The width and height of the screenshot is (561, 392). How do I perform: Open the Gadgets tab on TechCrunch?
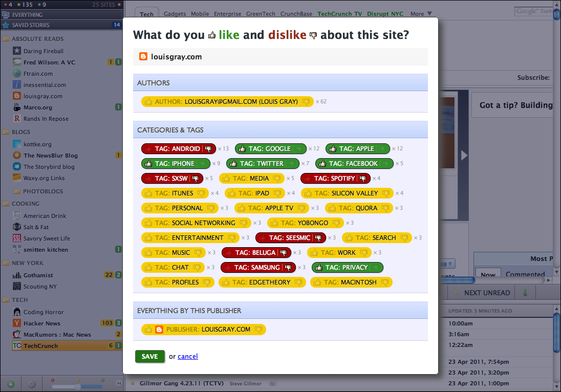(x=175, y=14)
